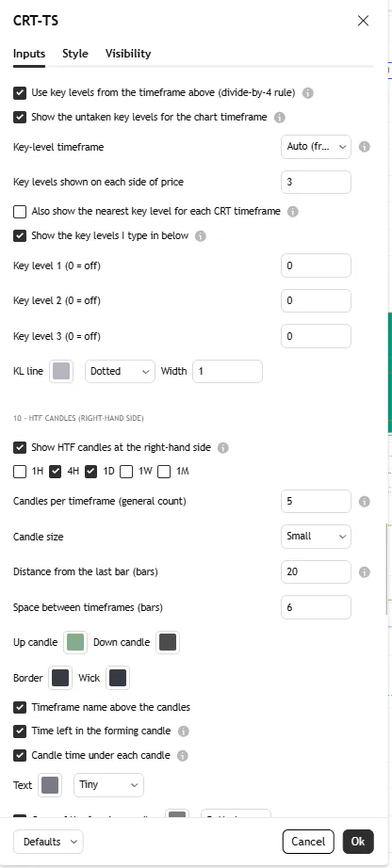
Task: Open info for nearest key level per CRT timeframe
Action: tap(293, 212)
